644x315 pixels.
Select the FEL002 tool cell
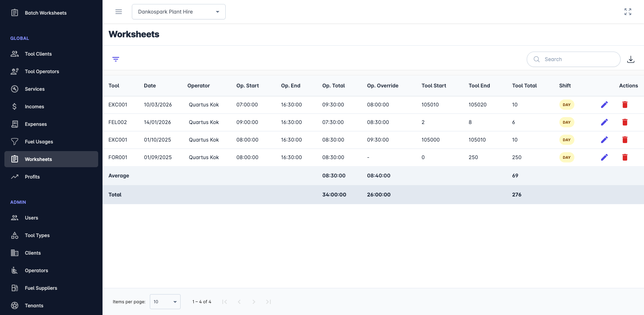[118, 122]
